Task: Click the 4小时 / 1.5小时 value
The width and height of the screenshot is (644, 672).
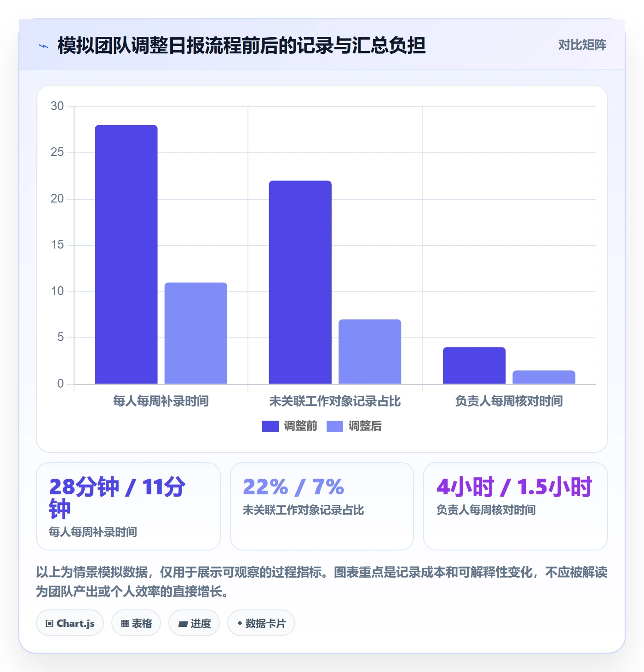Action: (514, 487)
